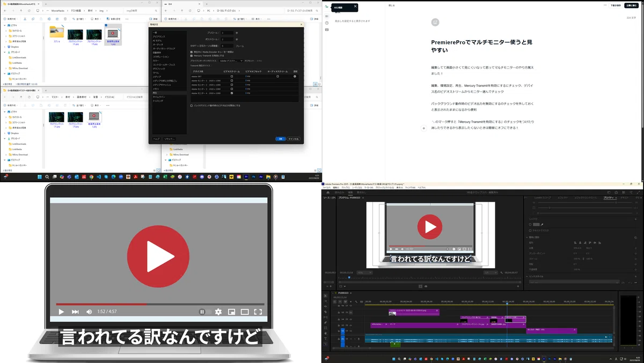
Task: Switch to Lumetri スコープ panel tab
Action: tap(543, 198)
